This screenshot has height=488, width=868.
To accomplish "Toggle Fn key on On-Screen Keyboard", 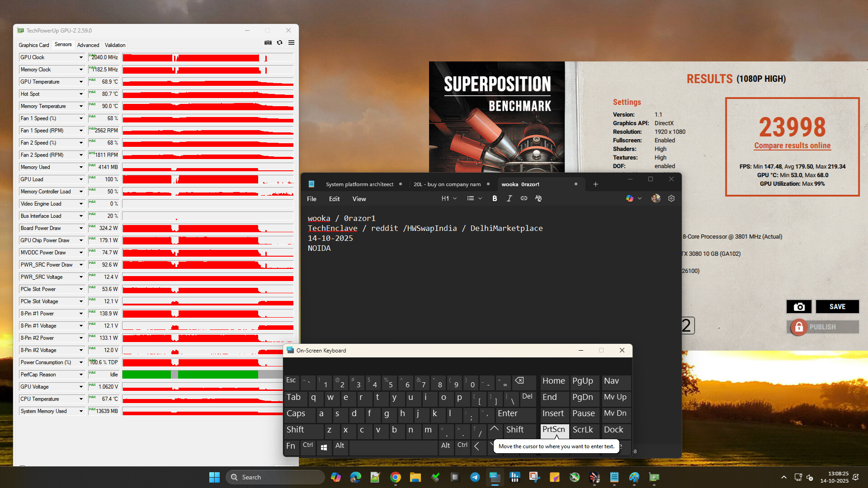I will pos(291,446).
